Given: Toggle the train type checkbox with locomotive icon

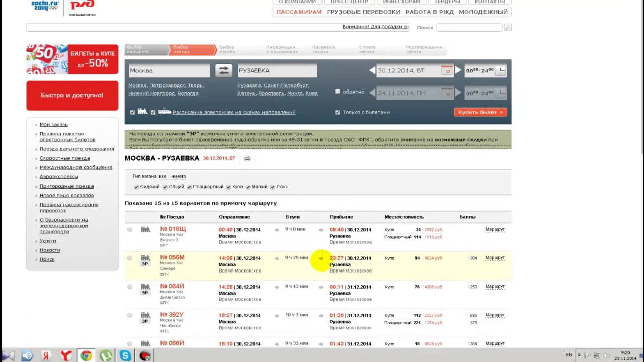Looking at the screenshot, I should 133,112.
